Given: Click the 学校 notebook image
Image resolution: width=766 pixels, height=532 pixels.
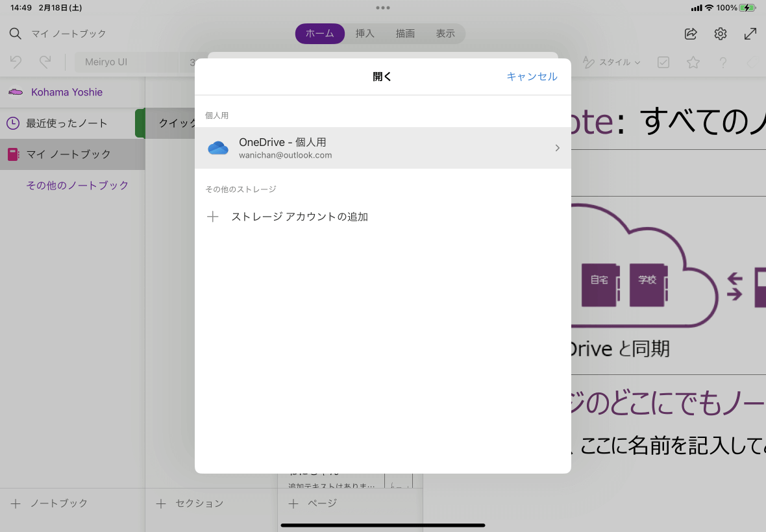Looking at the screenshot, I should pyautogui.click(x=649, y=285).
